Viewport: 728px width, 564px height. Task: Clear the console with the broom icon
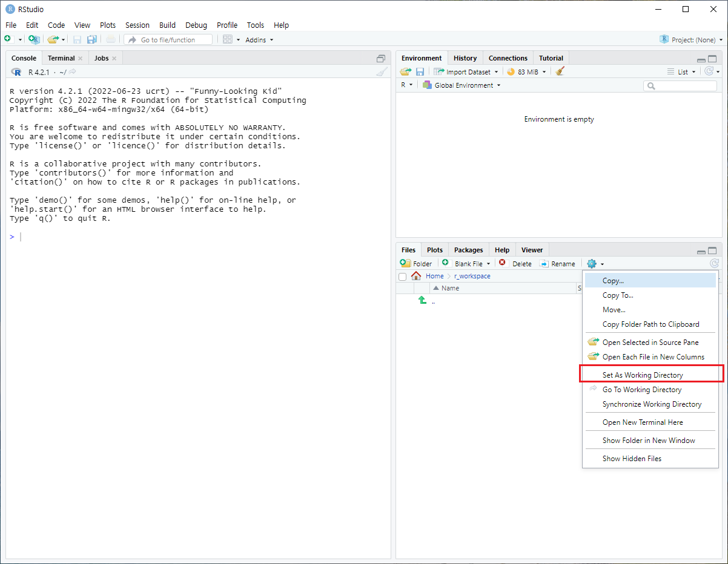coord(382,72)
